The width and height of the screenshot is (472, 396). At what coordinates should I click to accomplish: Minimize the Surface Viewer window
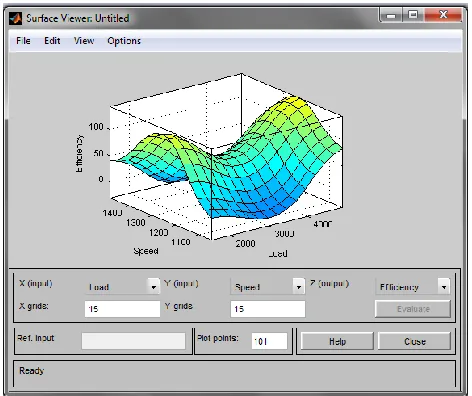pos(391,15)
